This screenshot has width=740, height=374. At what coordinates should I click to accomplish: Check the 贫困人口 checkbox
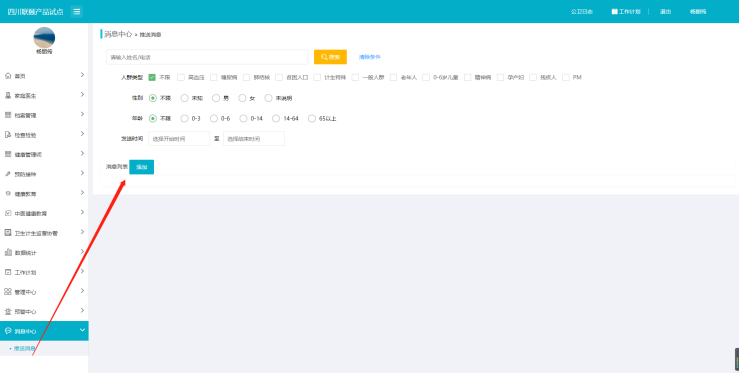(279, 77)
